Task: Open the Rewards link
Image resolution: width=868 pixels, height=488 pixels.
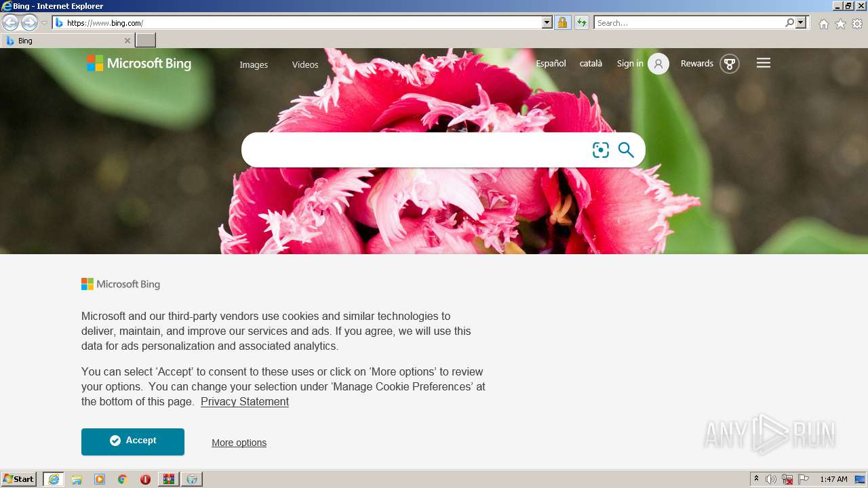Action: [x=697, y=64]
